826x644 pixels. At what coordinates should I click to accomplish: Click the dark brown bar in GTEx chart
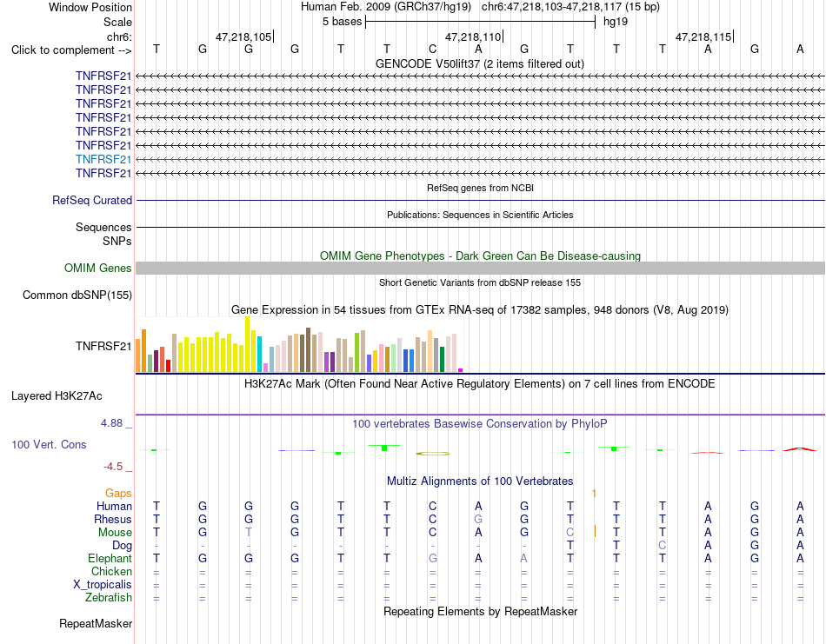tap(308, 350)
